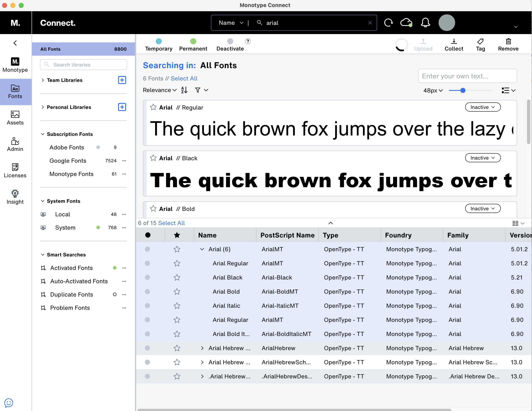Viewport: 532px width, 411px height.
Task: Toggle activation dot for Arial Italic row
Action: pos(147,306)
